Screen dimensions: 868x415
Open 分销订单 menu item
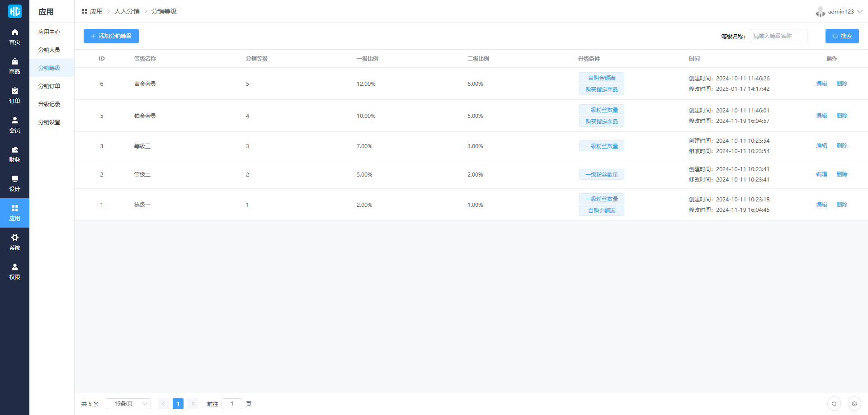point(49,86)
